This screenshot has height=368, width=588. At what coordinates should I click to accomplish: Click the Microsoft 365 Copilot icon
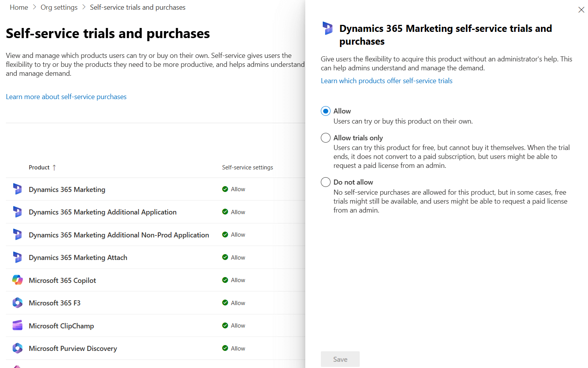pos(17,280)
